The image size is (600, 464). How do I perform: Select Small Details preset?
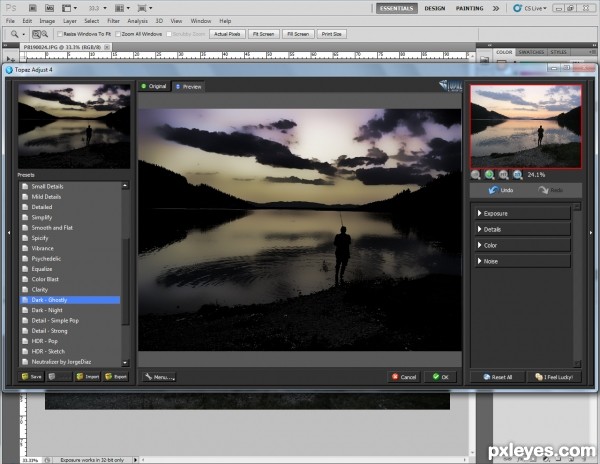pos(70,186)
